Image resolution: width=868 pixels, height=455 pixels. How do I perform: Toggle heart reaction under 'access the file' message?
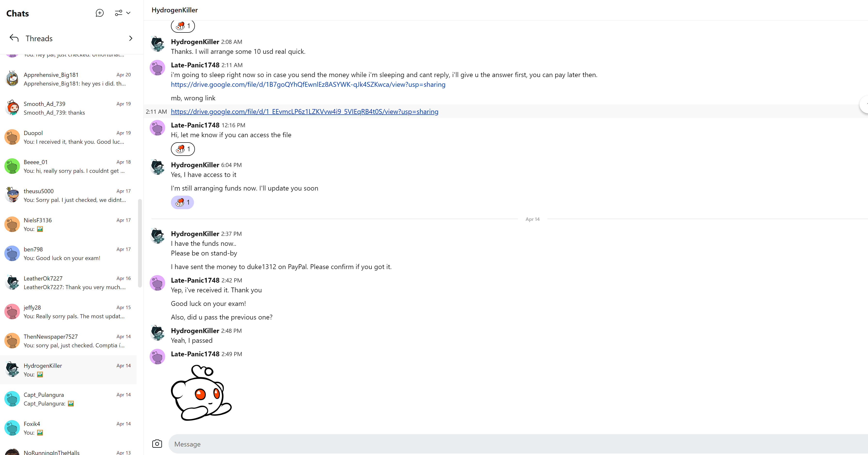pos(183,149)
